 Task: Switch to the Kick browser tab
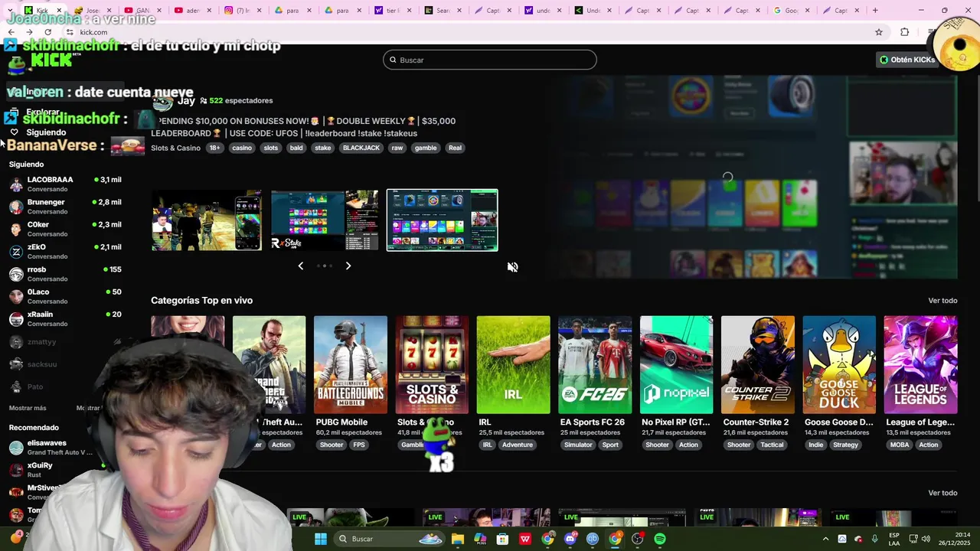tap(42, 11)
